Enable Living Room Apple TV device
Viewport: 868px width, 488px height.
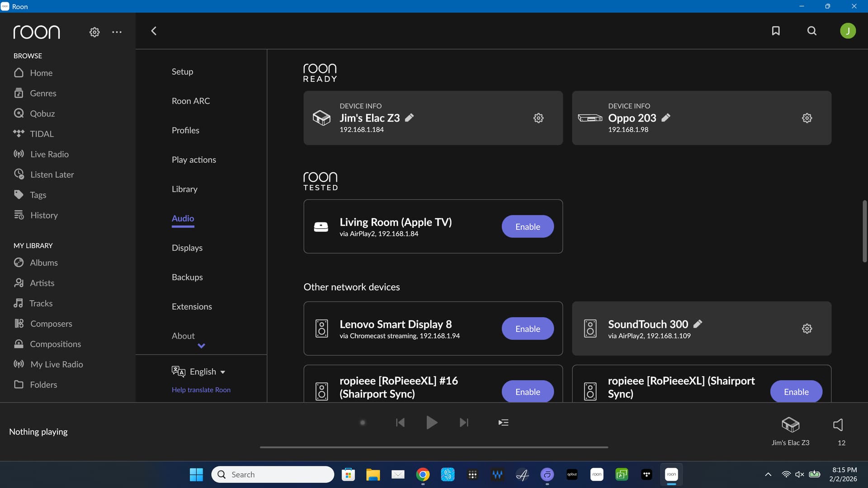[x=528, y=226]
